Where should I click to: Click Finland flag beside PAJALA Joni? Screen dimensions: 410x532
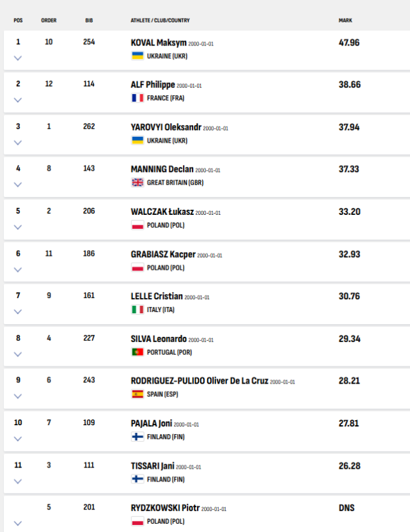coord(138,437)
